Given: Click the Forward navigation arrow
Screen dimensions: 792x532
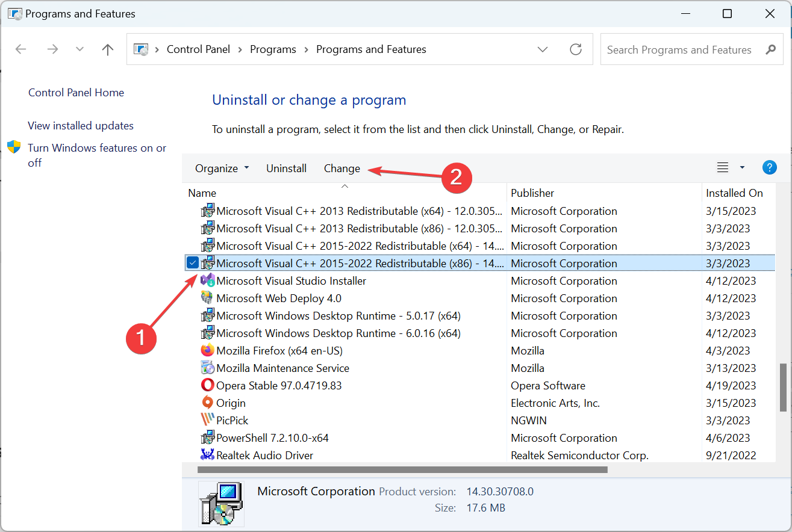Looking at the screenshot, I should (52, 49).
